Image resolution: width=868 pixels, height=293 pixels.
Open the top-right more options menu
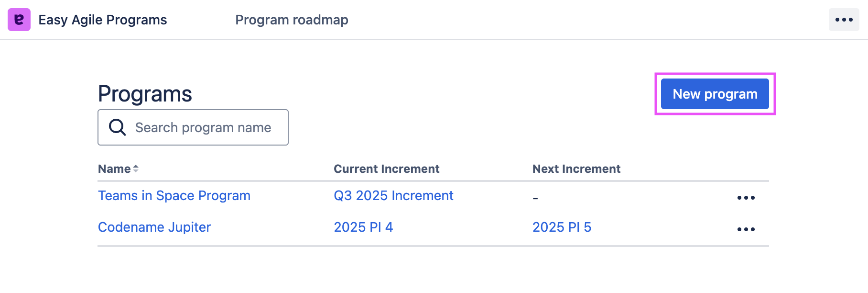coord(844,20)
